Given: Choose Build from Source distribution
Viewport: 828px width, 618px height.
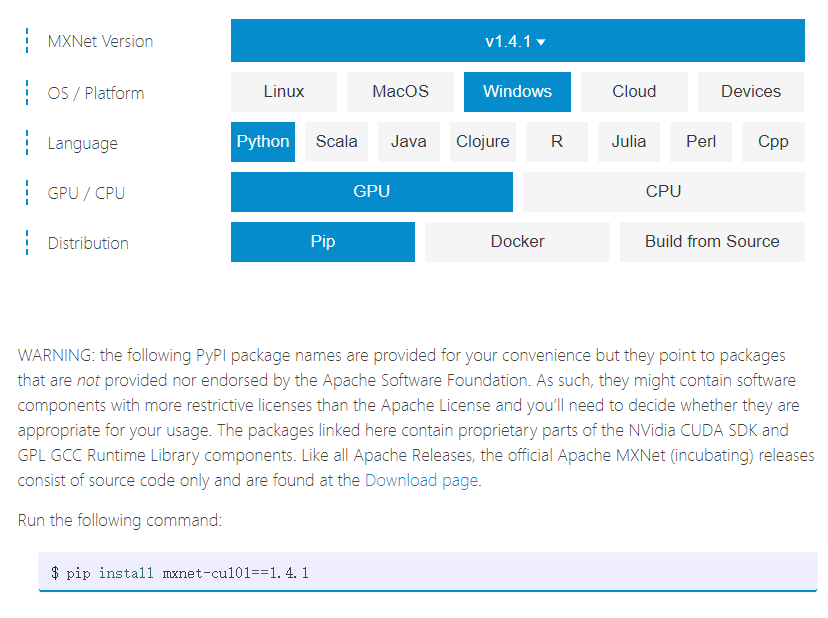Looking at the screenshot, I should click(x=712, y=241).
